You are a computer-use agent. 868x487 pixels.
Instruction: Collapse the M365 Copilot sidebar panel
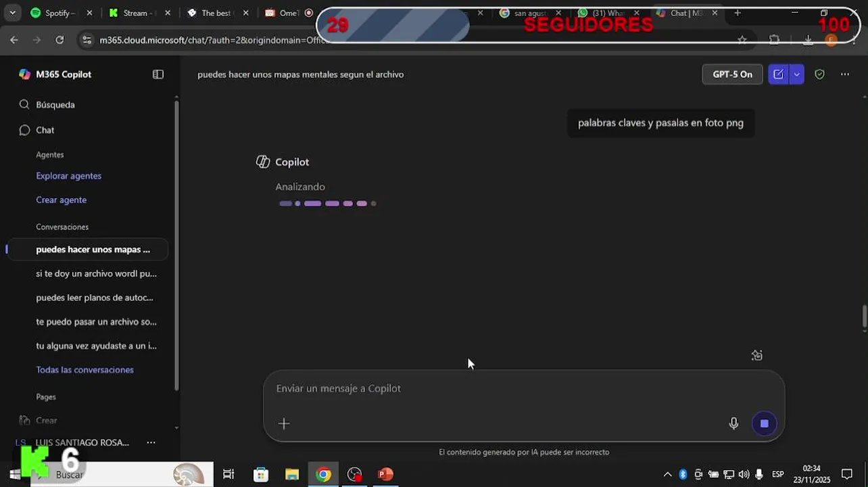pos(158,74)
